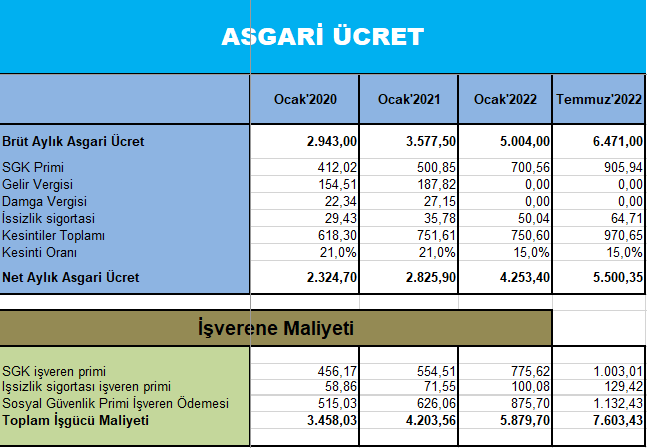Click the cell with value 970,65
Screen dimensions: 647x448
(x=599, y=235)
